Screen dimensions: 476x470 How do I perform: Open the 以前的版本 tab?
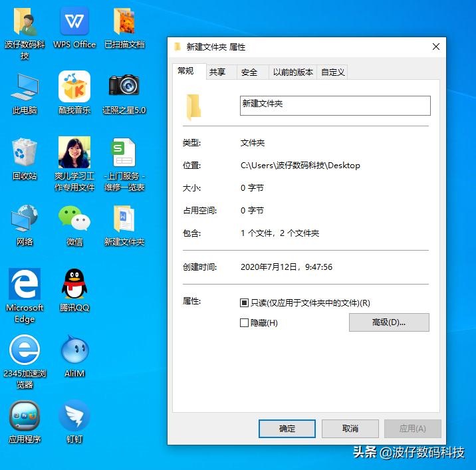pos(293,72)
